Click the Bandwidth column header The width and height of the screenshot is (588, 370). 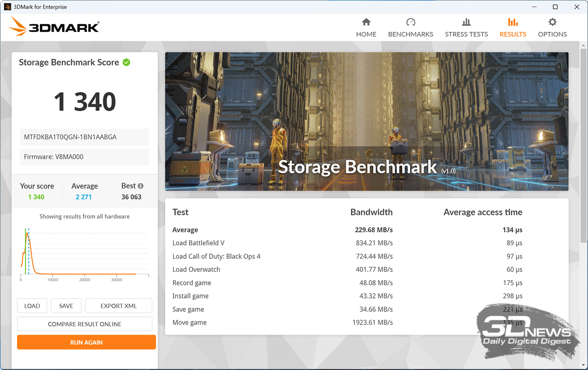click(x=371, y=212)
